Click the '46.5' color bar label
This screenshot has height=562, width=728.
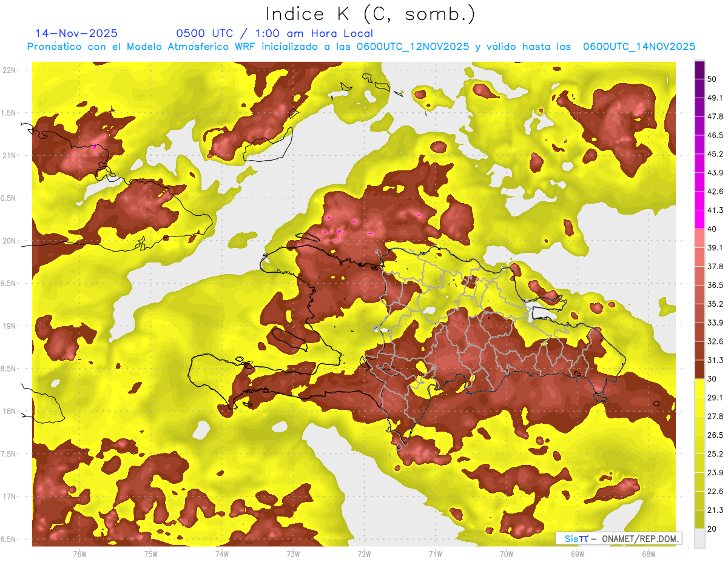coord(715,135)
